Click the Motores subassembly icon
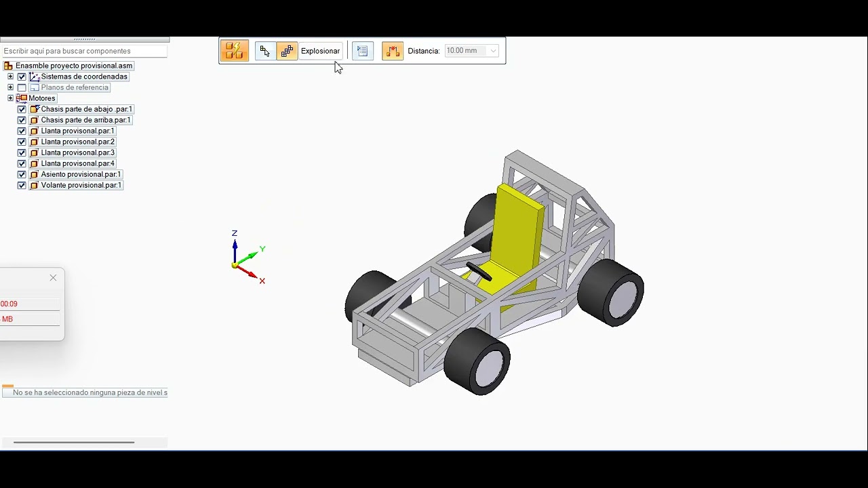The height and width of the screenshot is (488, 868). [x=22, y=98]
